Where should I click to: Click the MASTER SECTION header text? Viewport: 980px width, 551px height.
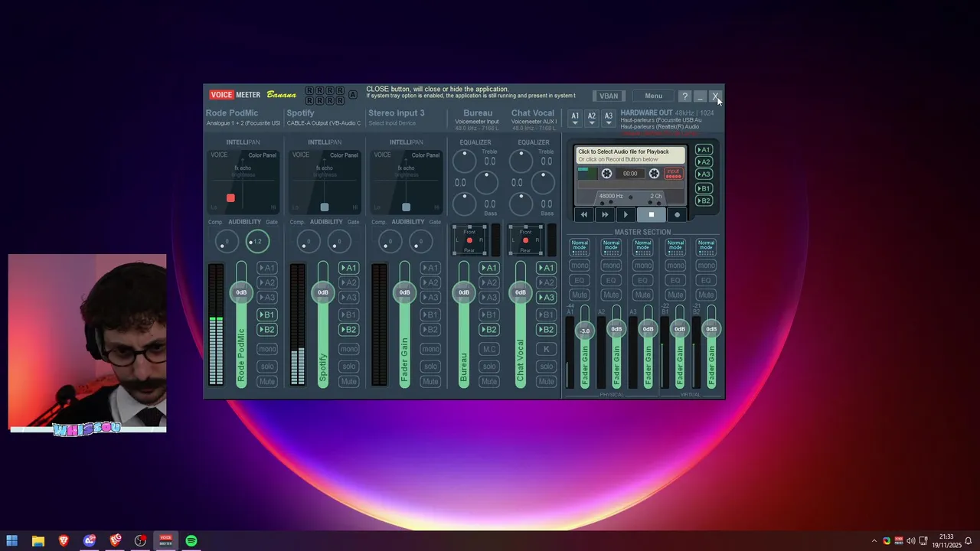[642, 232]
